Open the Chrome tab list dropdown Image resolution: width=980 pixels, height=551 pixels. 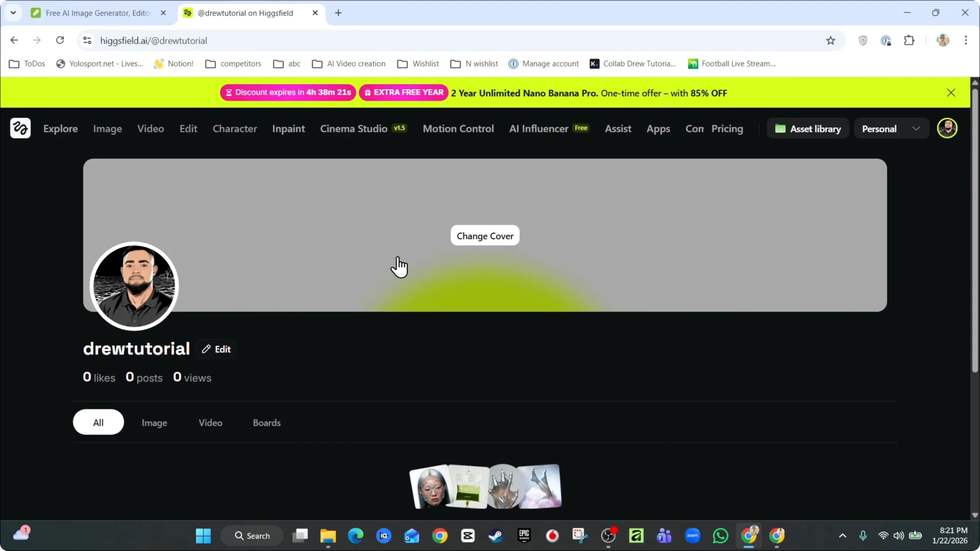point(13,13)
